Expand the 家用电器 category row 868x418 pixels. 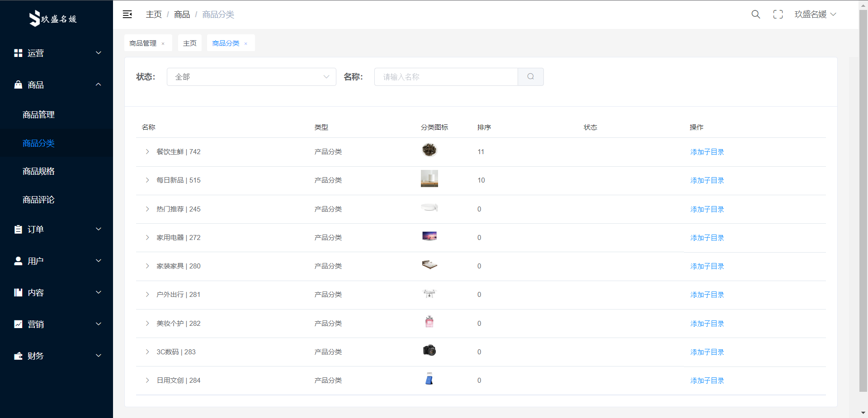click(x=147, y=238)
